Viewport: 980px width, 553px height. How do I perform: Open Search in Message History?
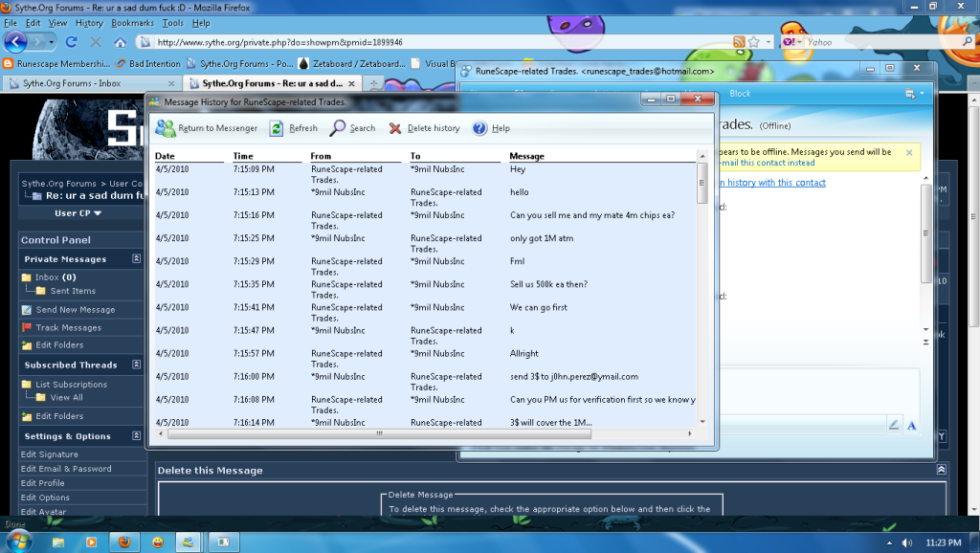pyautogui.click(x=352, y=128)
